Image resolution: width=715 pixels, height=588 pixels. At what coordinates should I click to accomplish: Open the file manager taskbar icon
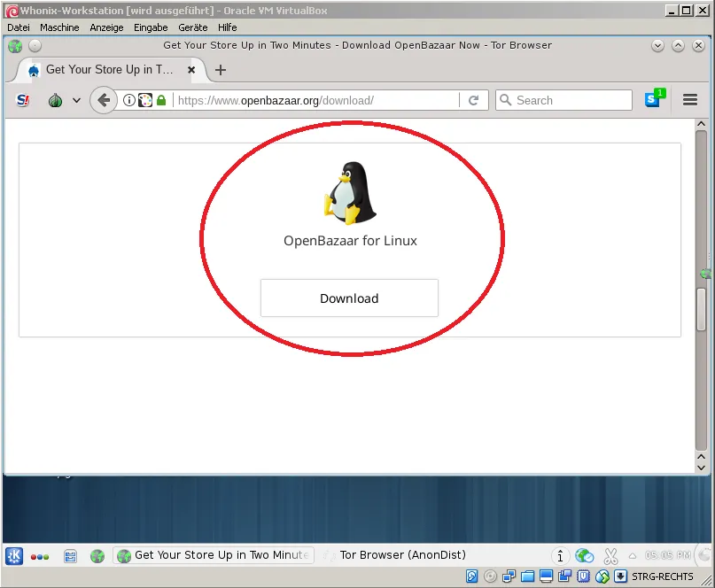[70, 556]
